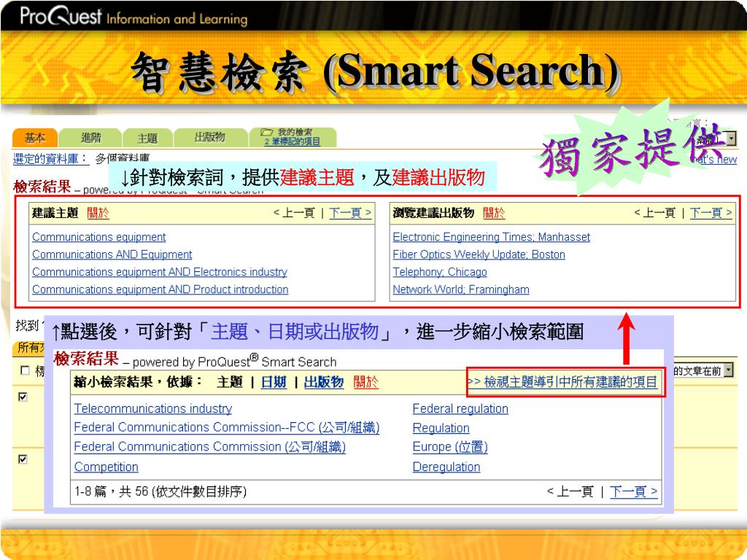
Task: Select Federal Communications Commission (公司/組織) without FCC
Action: [209, 447]
